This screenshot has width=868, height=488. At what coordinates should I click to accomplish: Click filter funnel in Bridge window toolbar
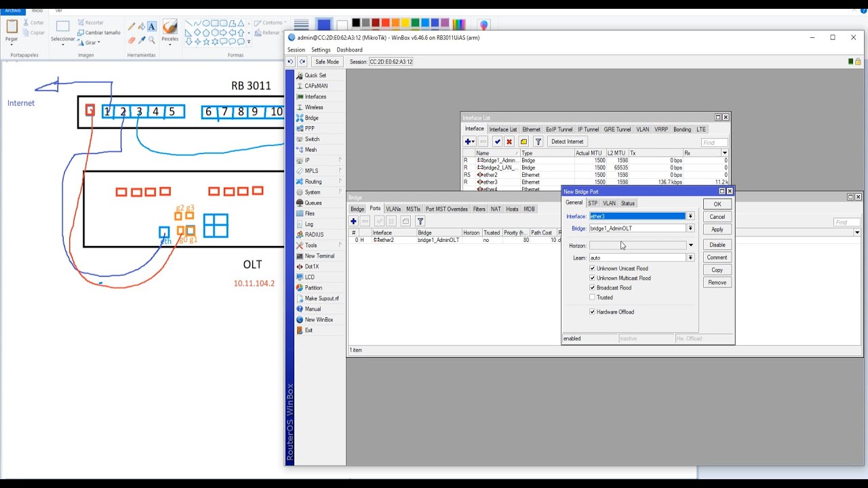[x=420, y=221]
